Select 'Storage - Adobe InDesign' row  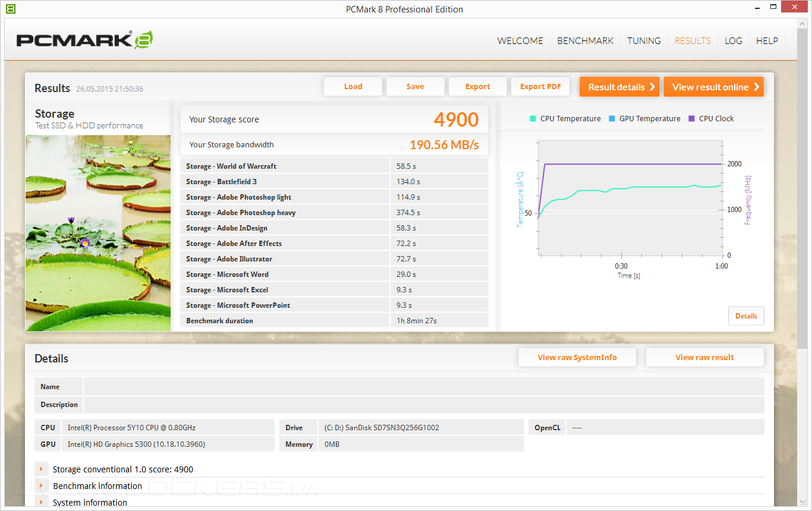pyautogui.click(x=334, y=228)
